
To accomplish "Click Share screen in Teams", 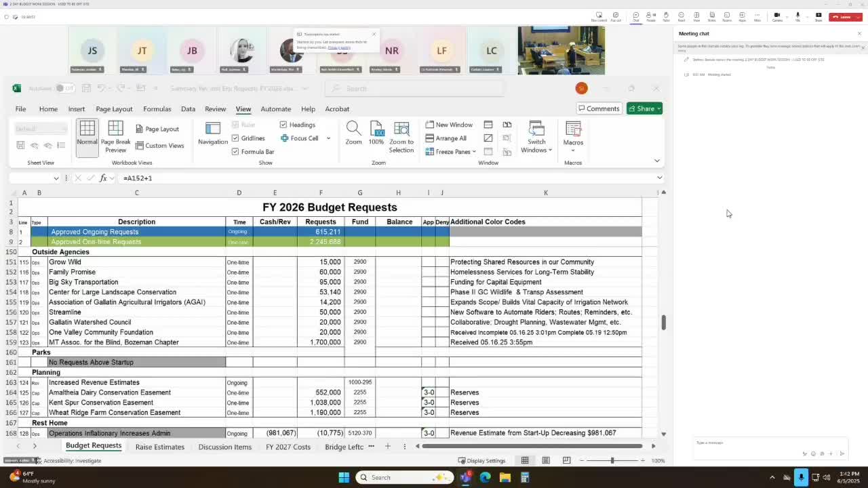I will click(818, 16).
